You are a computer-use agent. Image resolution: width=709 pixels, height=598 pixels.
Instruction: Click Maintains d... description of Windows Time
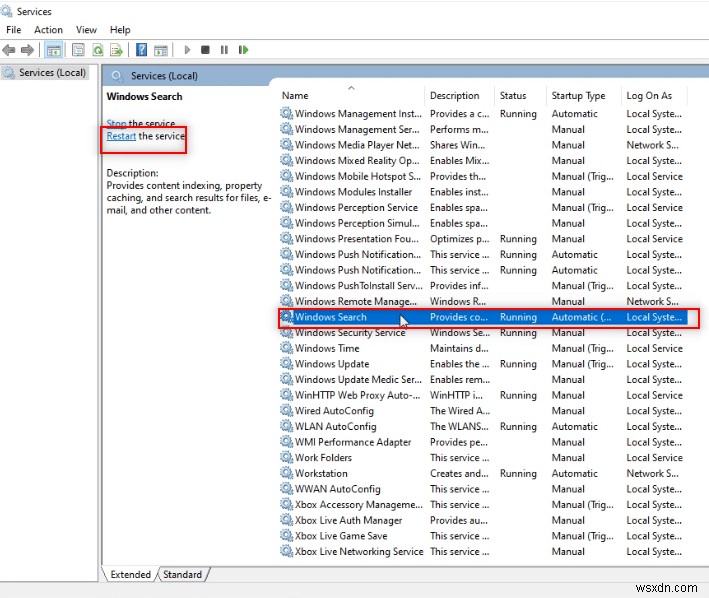[459, 348]
